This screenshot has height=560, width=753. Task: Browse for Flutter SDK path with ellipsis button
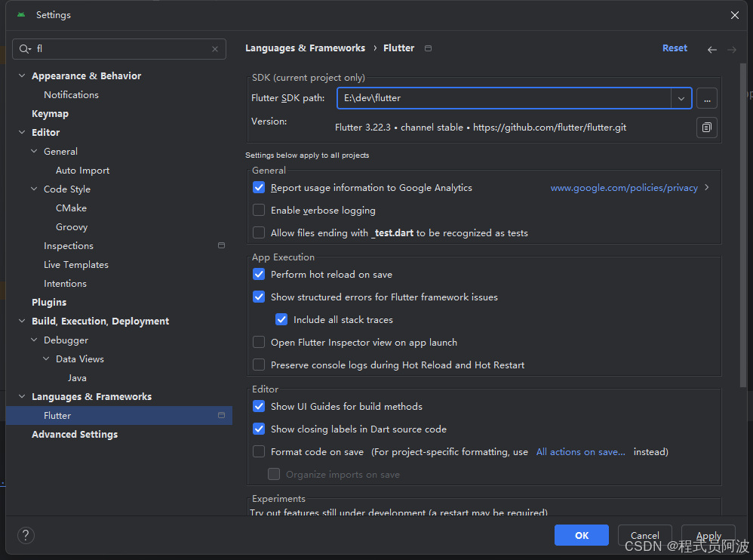[x=706, y=98]
